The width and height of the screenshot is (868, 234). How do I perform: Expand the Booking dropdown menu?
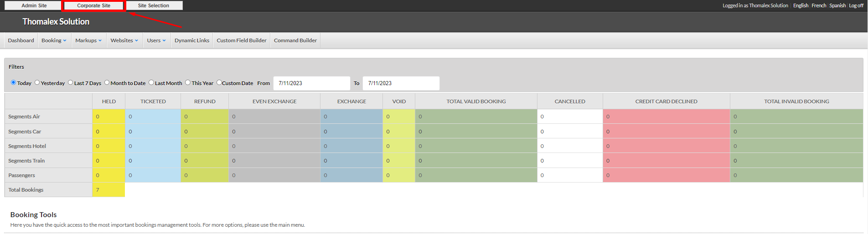pyautogui.click(x=54, y=41)
